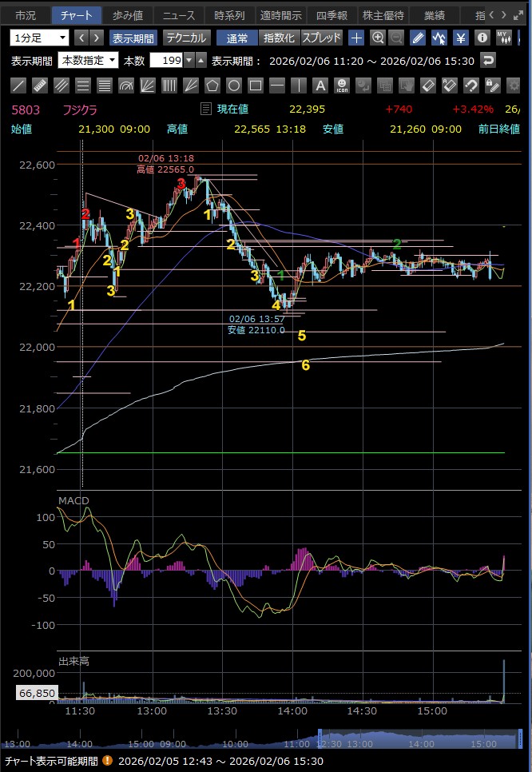Toggle 指数化 indexed chart mode
Viewport: 532px width, 772px height.
coord(278,38)
